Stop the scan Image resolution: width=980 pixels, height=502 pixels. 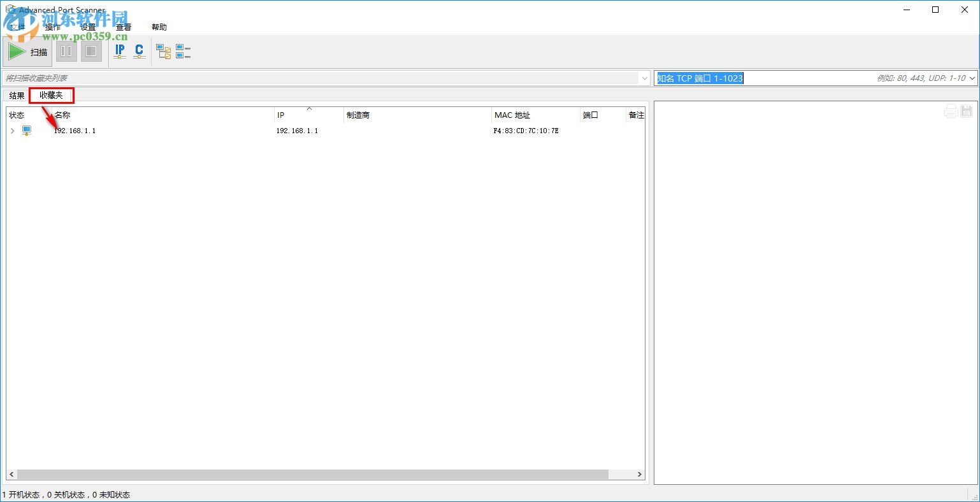pyautogui.click(x=91, y=52)
